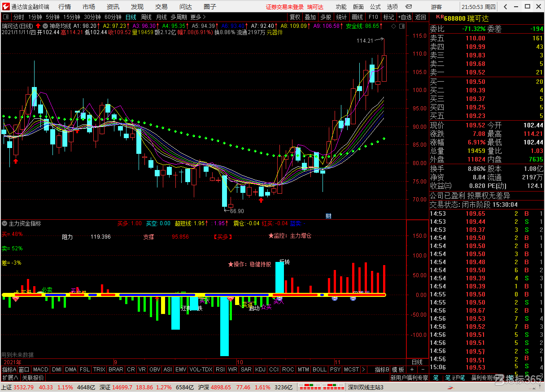Open the 指标A indicator list
Viewport: 545px width, 392px height.
point(9,370)
